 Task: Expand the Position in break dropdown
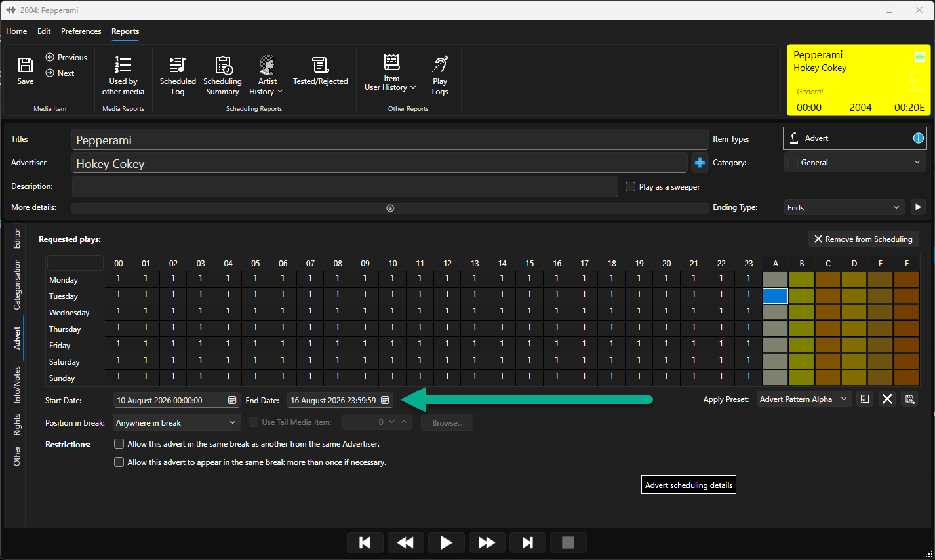point(176,422)
